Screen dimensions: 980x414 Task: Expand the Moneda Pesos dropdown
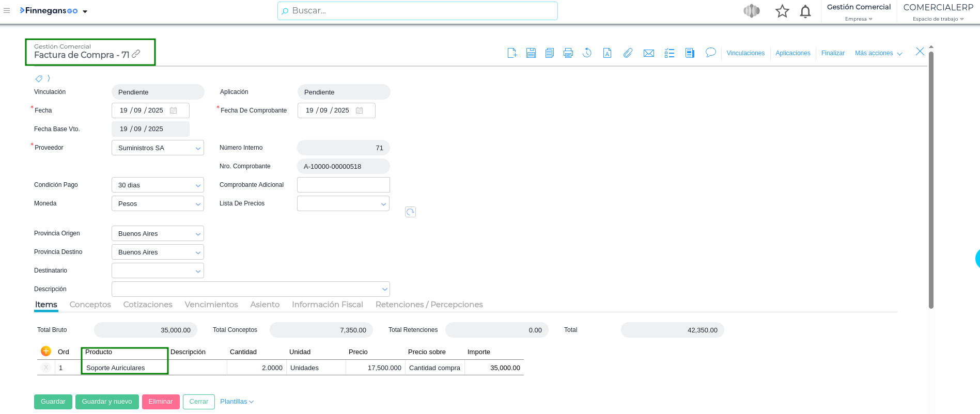click(198, 204)
